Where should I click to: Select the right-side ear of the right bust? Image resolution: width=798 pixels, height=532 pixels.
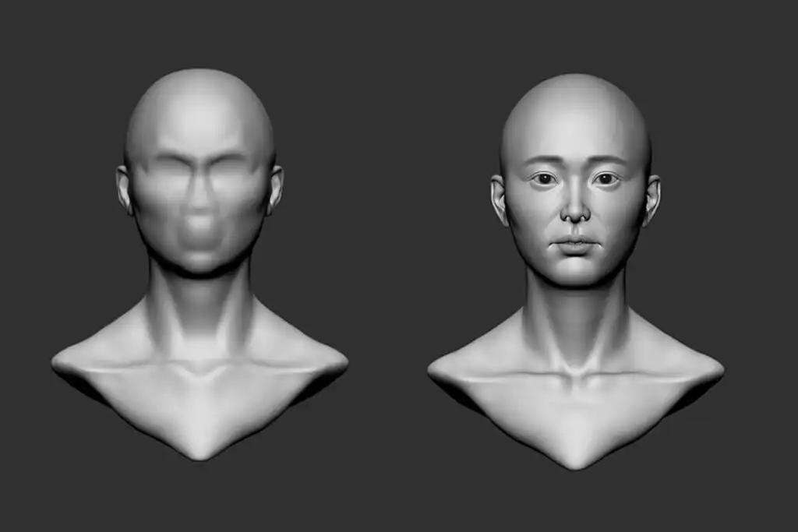[x=651, y=199]
